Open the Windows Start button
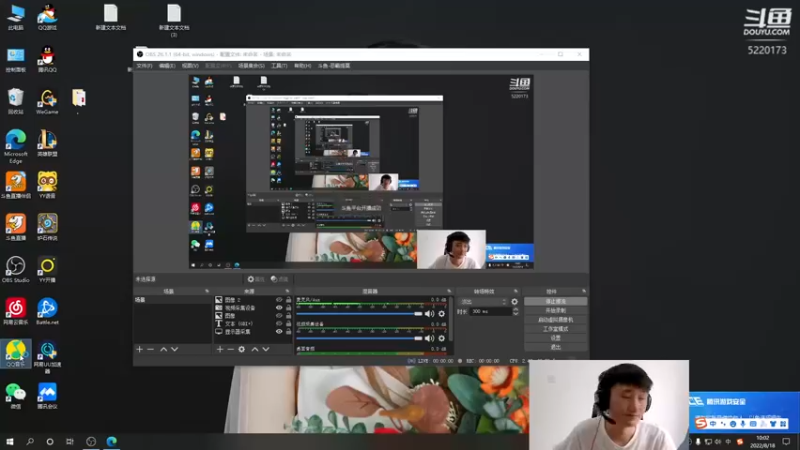 tap(10, 441)
